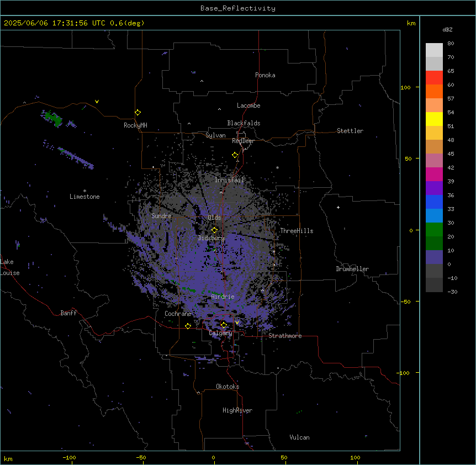Click the magenta 42–39 dBZ swatch
Viewport: 476px width, 465px height.
click(434, 174)
